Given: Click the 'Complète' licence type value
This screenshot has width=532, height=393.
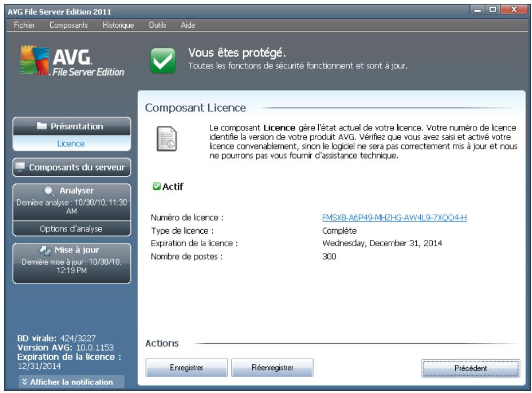Looking at the screenshot, I should coord(339,230).
